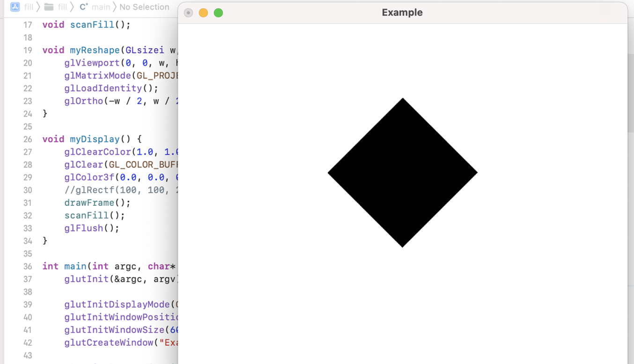This screenshot has width=634, height=364.
Task: Click 'glutInitWindowPosition' on line 40
Action: point(121,317)
